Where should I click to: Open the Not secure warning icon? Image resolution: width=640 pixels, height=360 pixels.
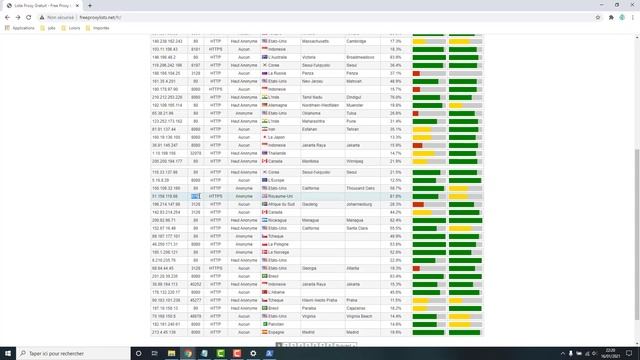[x=42, y=18]
